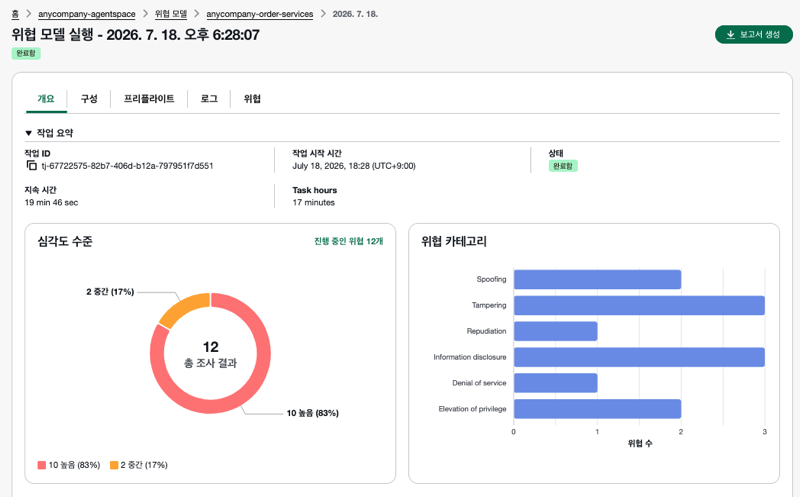Select the Elevation of privilege bar
Screen dimensions: 800x497
pos(597,409)
